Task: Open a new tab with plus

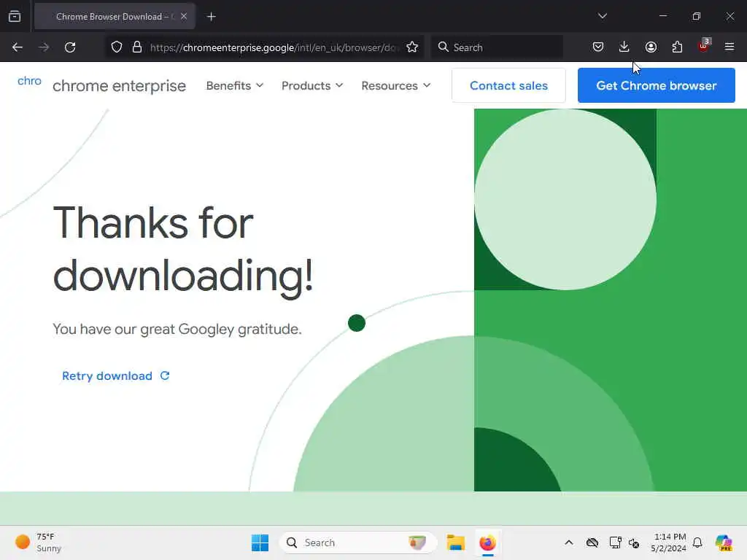Action: pyautogui.click(x=211, y=17)
